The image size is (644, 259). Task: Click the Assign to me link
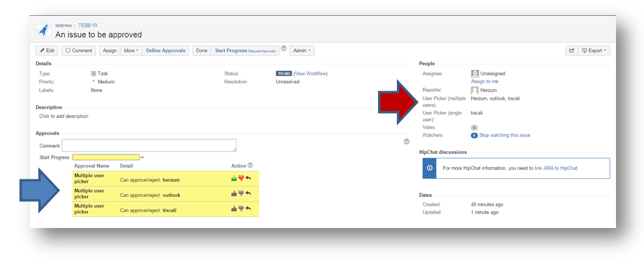point(485,81)
